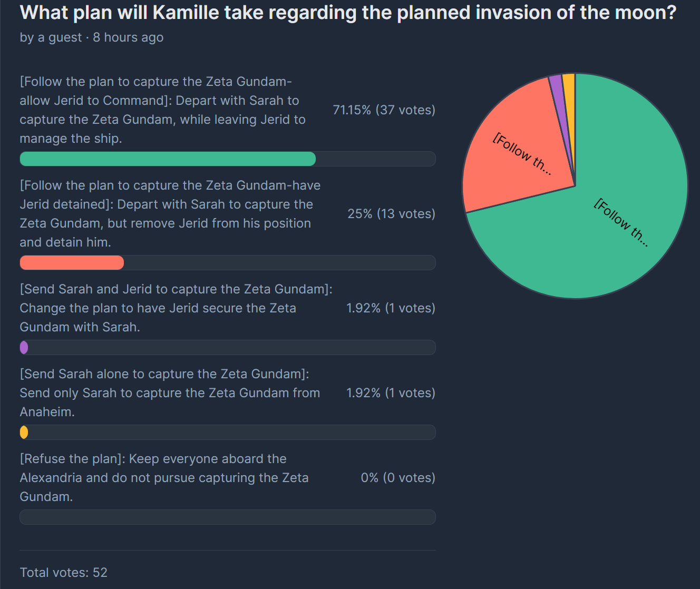The height and width of the screenshot is (589, 700).
Task: Click the green 71.15% progress bar
Action: [x=168, y=159]
